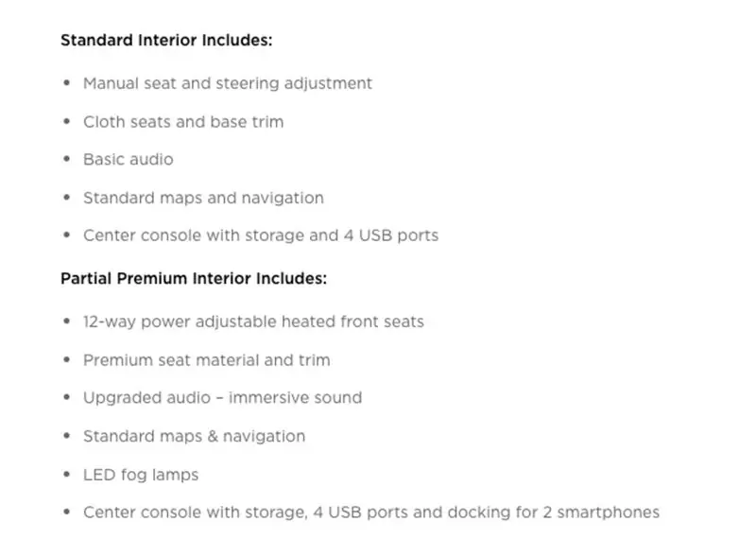The height and width of the screenshot is (539, 756).
Task: Click 'Cloth seats and base trim' item
Action: pos(183,122)
